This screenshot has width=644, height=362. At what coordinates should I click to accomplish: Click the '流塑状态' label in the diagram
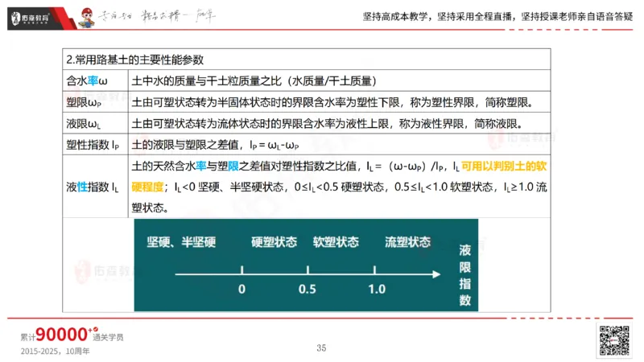pyautogui.click(x=407, y=242)
